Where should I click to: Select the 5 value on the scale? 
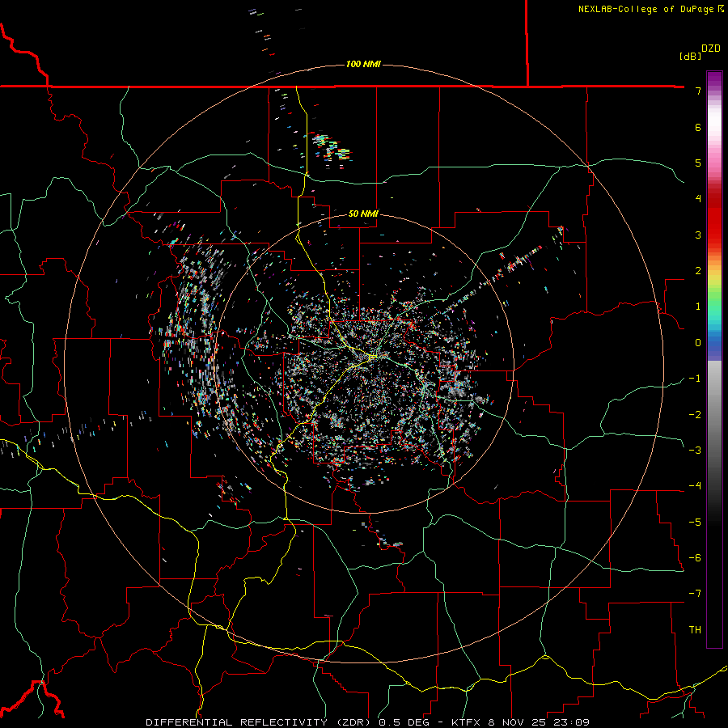coord(698,163)
